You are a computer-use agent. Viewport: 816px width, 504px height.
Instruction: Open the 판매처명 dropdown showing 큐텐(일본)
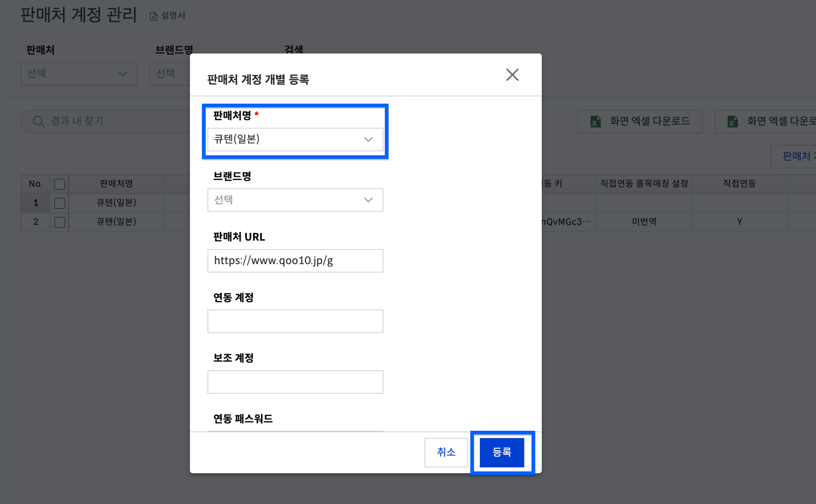tap(295, 139)
